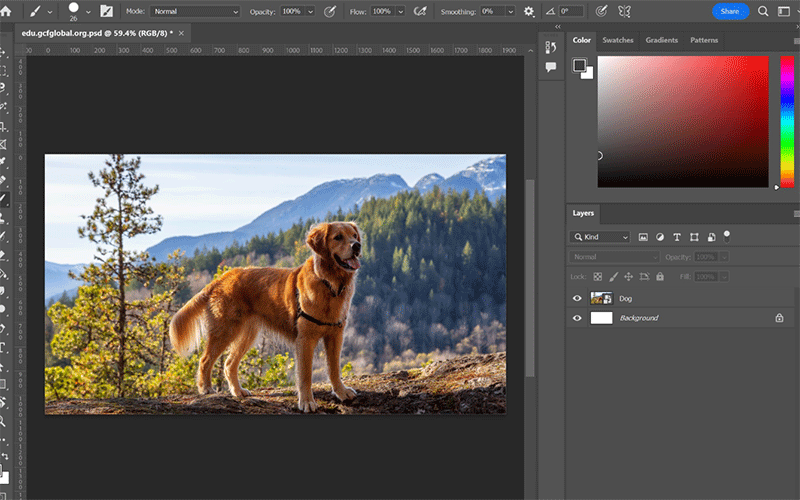The width and height of the screenshot is (800, 500).
Task: Select the Clone Stamp tool in toolbar
Action: tap(3, 218)
